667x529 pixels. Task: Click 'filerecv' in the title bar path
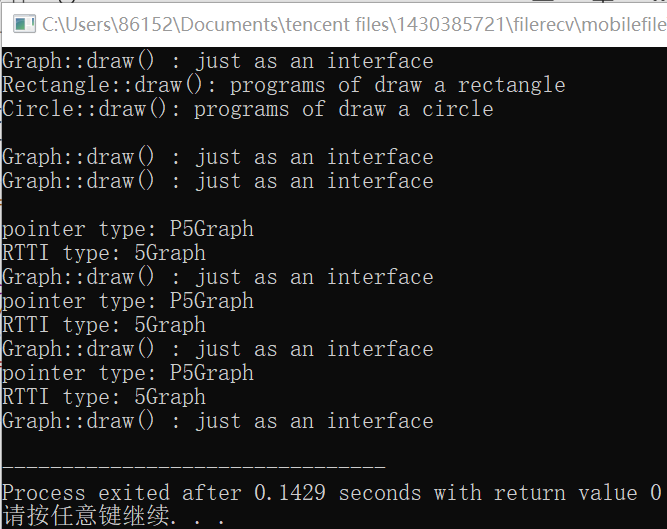point(543,24)
